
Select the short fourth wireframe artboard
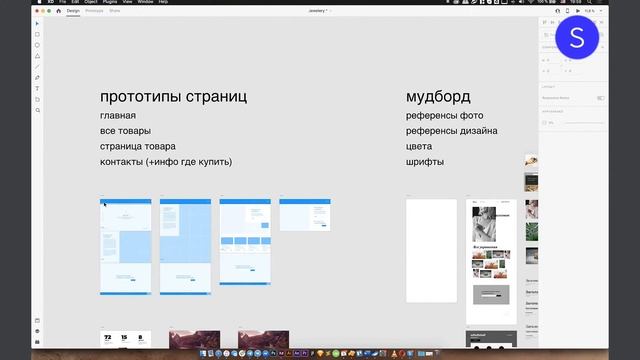(x=305, y=215)
